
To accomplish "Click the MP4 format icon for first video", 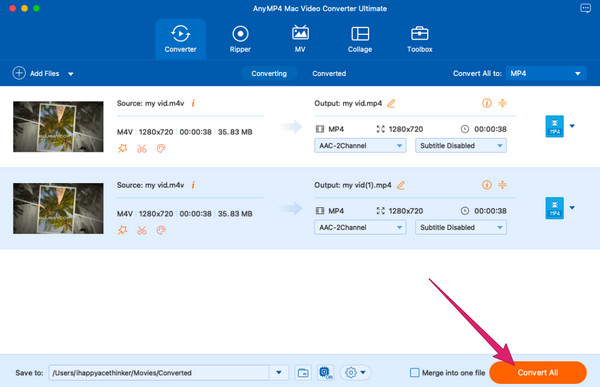I will (554, 126).
